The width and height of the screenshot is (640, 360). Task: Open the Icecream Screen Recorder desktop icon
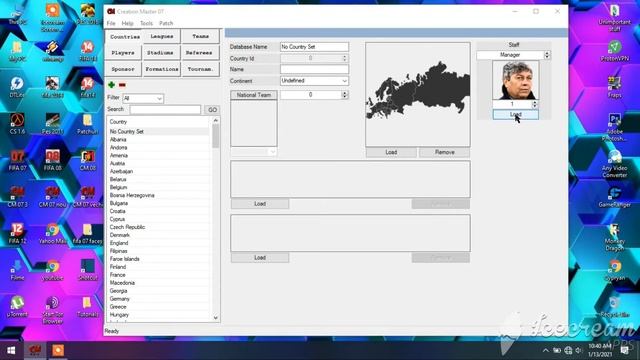(52, 18)
